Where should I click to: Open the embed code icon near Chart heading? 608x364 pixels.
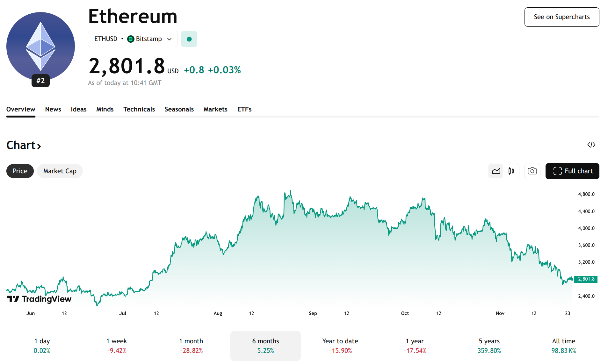tap(591, 145)
